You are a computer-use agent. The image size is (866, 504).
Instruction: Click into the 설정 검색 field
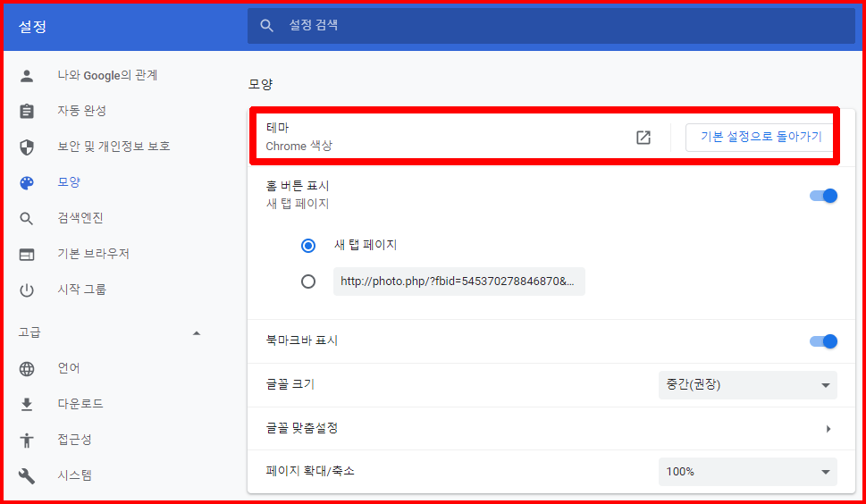click(x=551, y=25)
